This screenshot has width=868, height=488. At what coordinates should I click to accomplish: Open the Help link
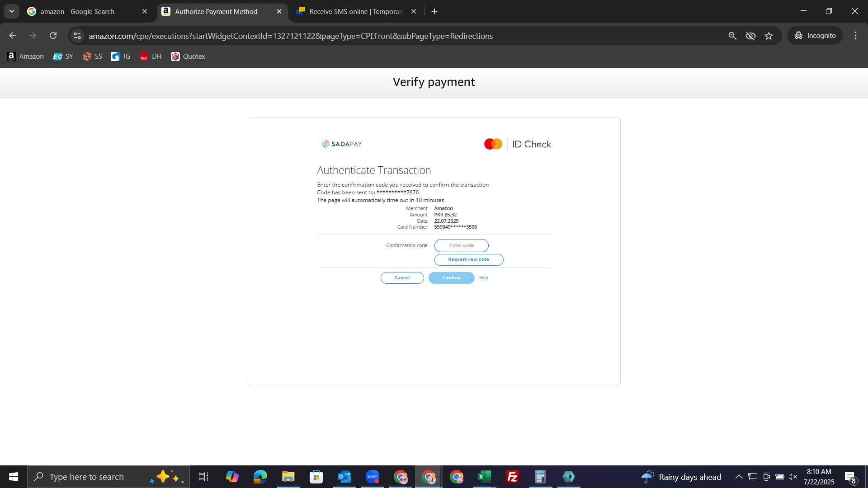483,278
